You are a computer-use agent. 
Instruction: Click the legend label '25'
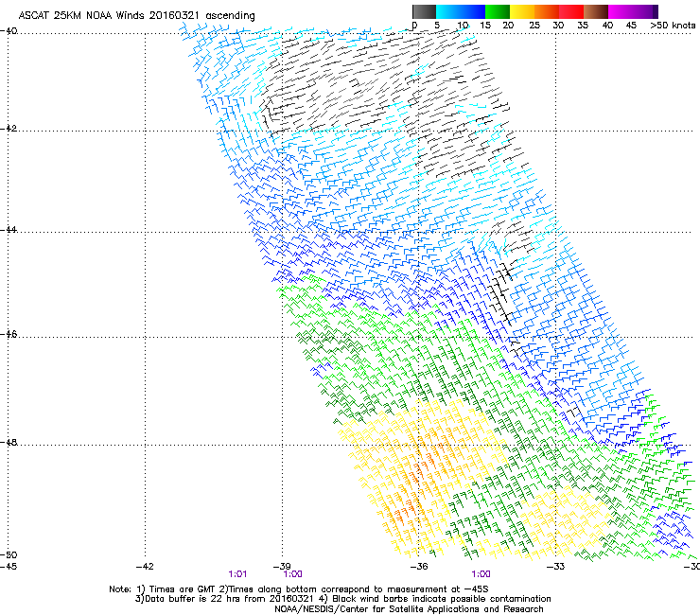coord(534,25)
